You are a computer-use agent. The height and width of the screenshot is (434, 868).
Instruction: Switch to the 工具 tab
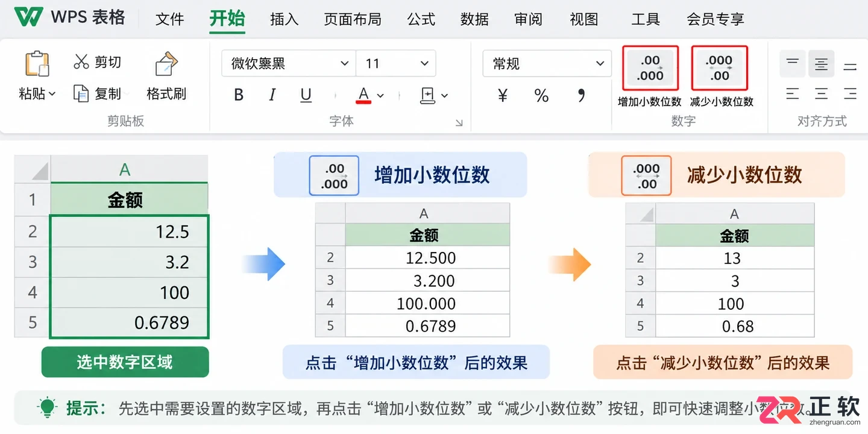tap(646, 19)
